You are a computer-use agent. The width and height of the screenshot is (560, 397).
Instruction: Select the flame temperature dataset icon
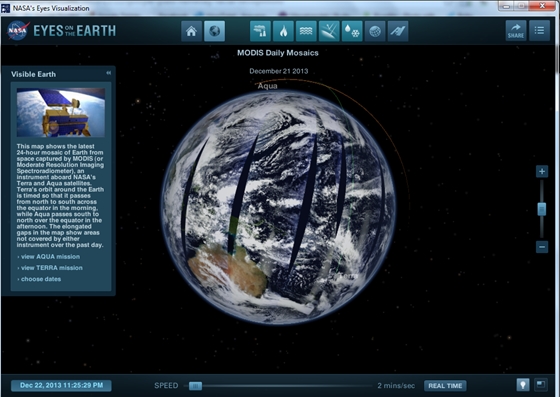pyautogui.click(x=283, y=31)
